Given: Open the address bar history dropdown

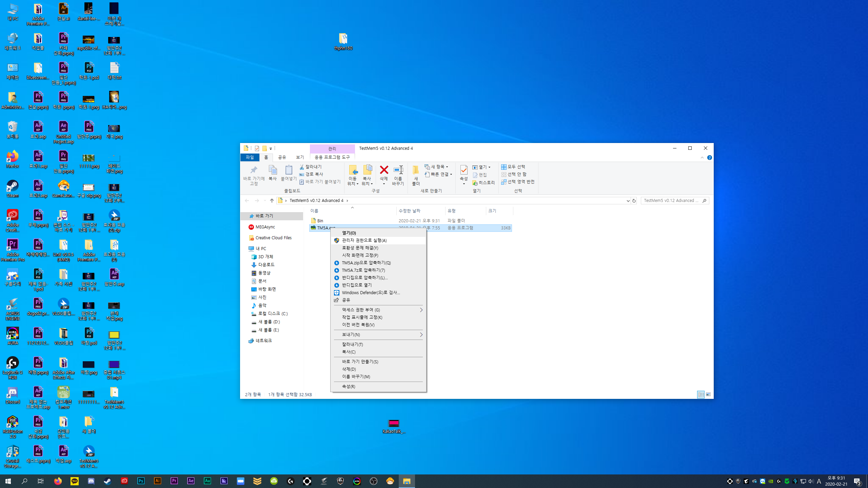Looking at the screenshot, I should (628, 201).
